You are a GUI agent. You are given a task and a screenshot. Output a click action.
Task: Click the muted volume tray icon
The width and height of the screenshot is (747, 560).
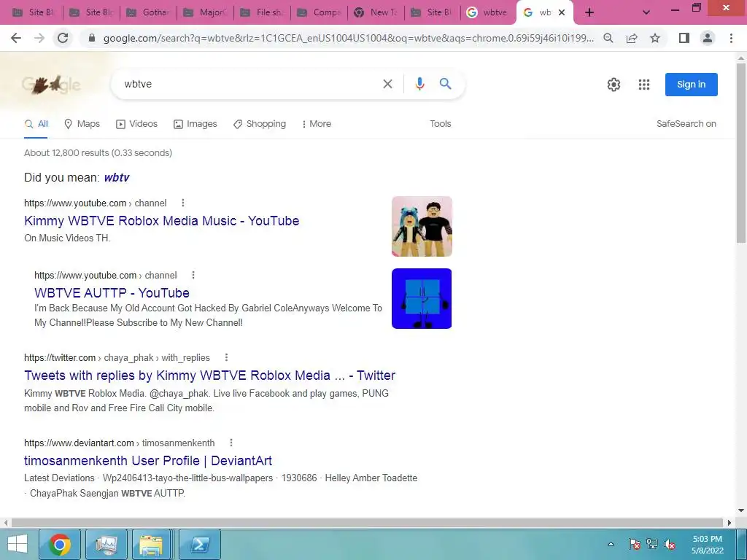(670, 544)
